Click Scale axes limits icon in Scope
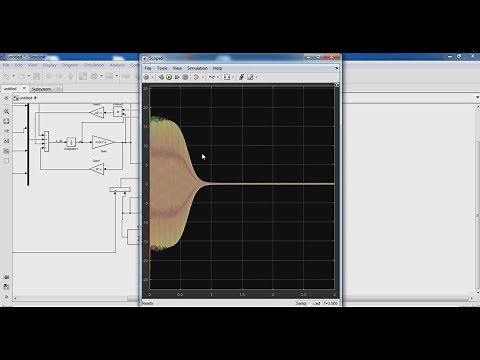Viewport: 480px width, 360px height. point(227,77)
